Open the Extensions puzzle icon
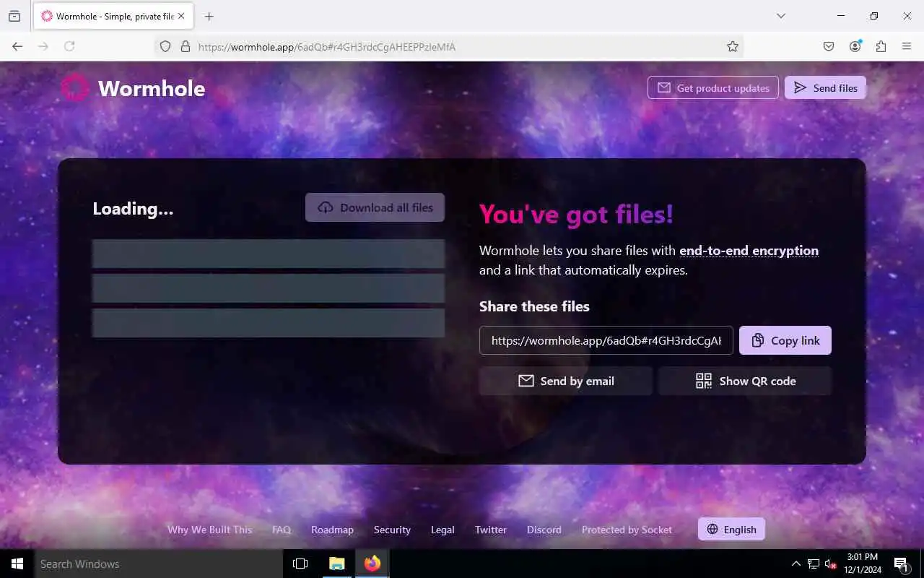 (x=881, y=46)
